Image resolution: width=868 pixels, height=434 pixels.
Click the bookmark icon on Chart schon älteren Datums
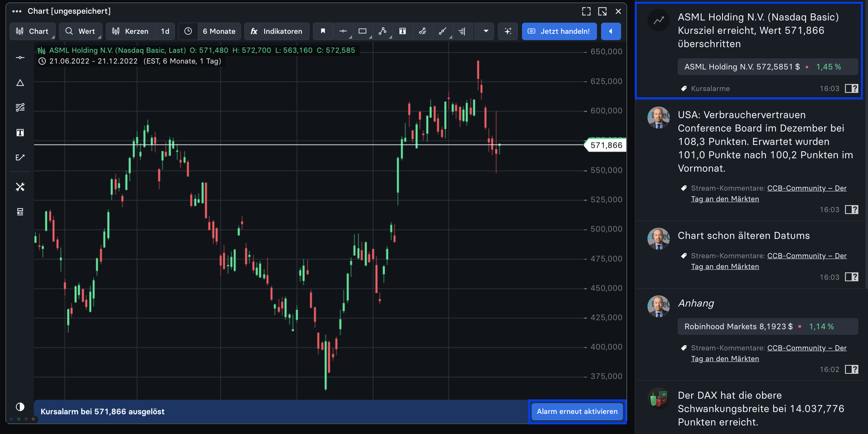coord(851,277)
